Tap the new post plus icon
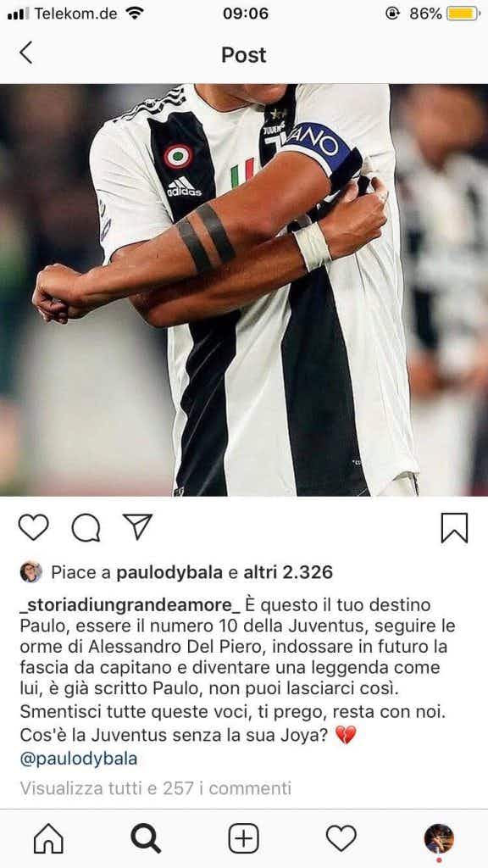The height and width of the screenshot is (868, 488). click(243, 838)
